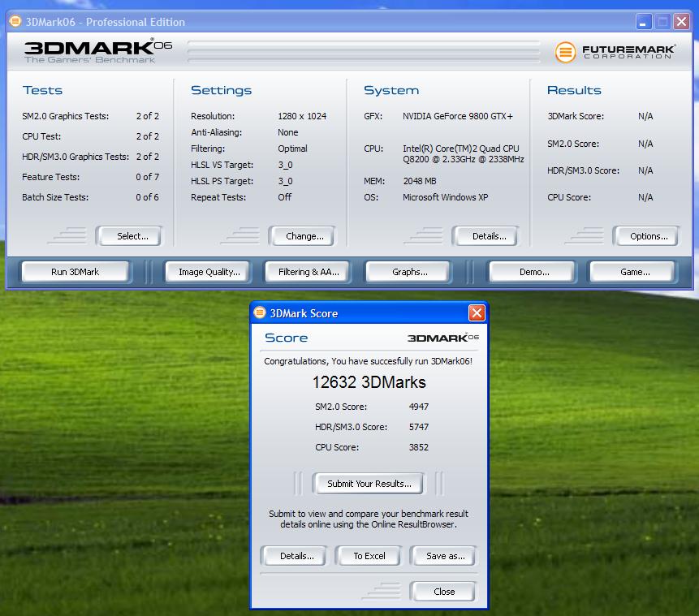Click the Score heading in dialog
Image resolution: width=699 pixels, height=616 pixels.
click(x=287, y=338)
